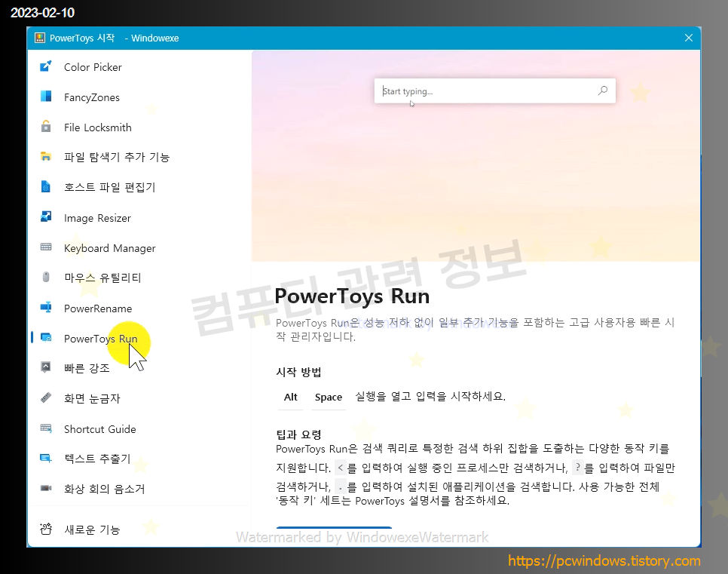This screenshot has height=574, width=728.
Task: Open 새로운 기능 at the sidebar bottom
Action: click(x=92, y=529)
